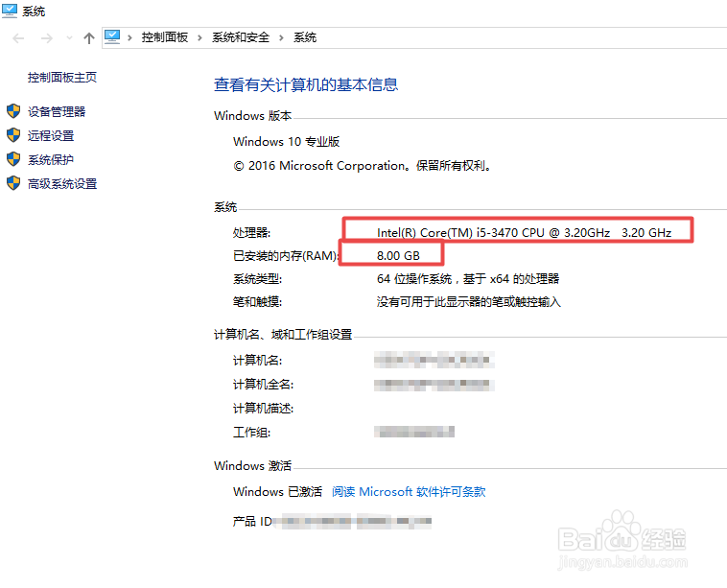Select the 系统 breadcrumb in address bar
This screenshot has height=588, width=727.
click(305, 37)
